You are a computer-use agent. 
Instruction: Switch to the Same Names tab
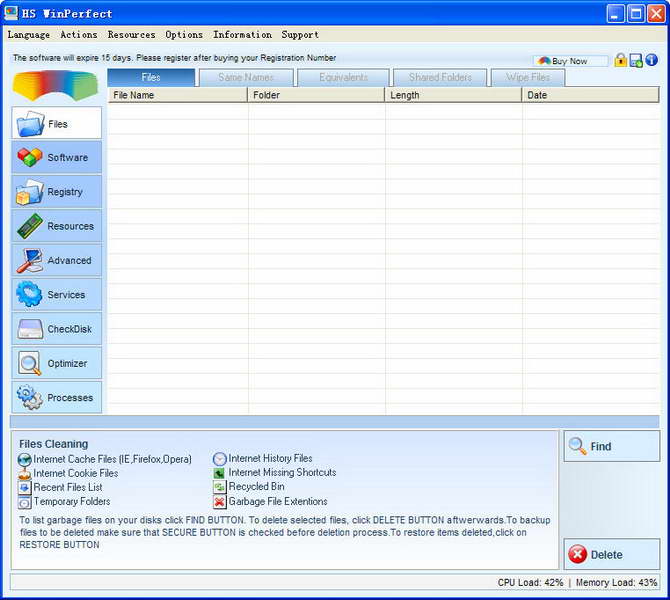(x=246, y=77)
